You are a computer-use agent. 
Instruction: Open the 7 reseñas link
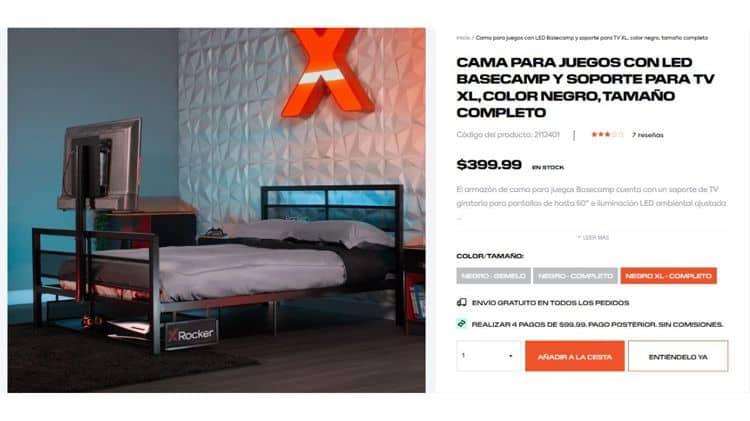(x=648, y=135)
